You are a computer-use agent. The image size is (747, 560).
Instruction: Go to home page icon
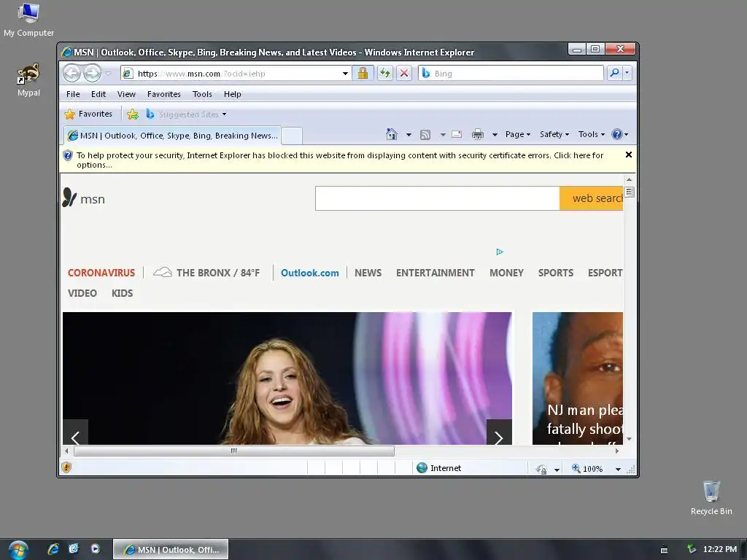pyautogui.click(x=392, y=135)
